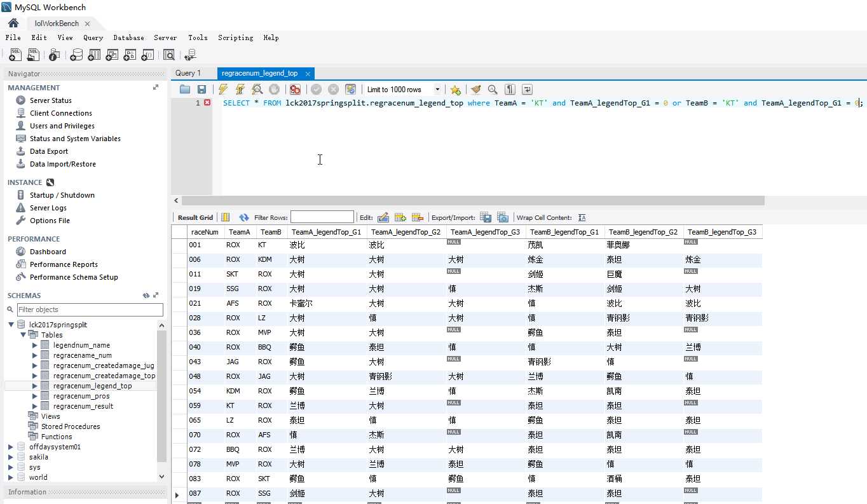Select the Views node in schema tree
Viewport: 867px width, 504px height.
coord(50,416)
